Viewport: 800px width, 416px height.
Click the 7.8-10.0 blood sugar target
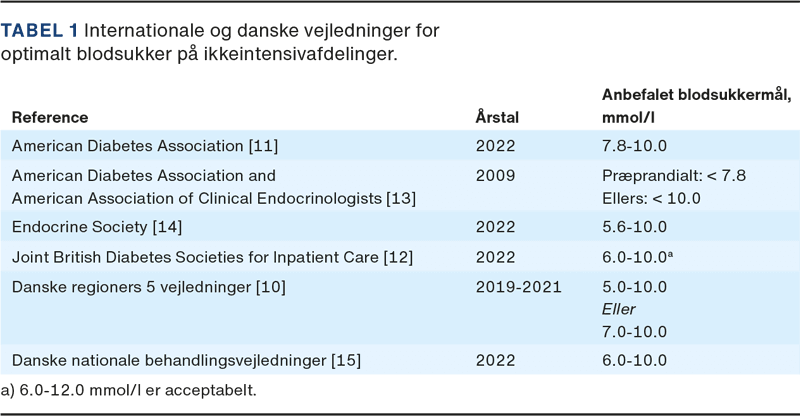[x=635, y=146]
